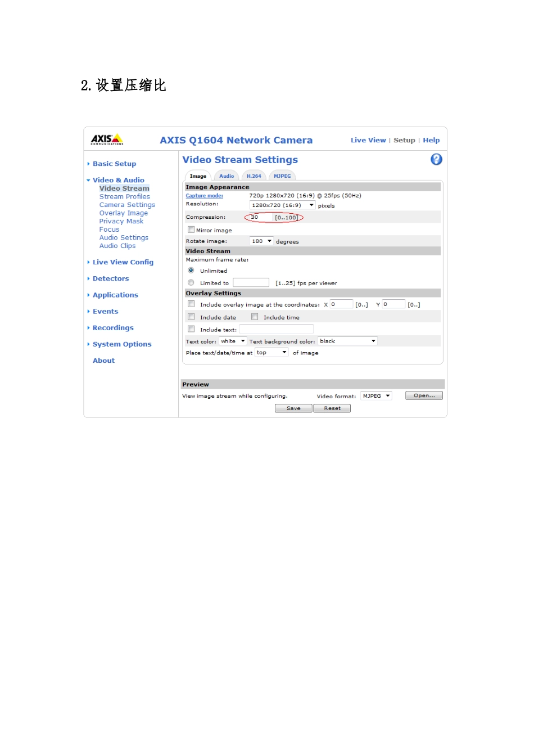Open the Text background color dropdown
The height and width of the screenshot is (756, 534).
[x=347, y=341]
